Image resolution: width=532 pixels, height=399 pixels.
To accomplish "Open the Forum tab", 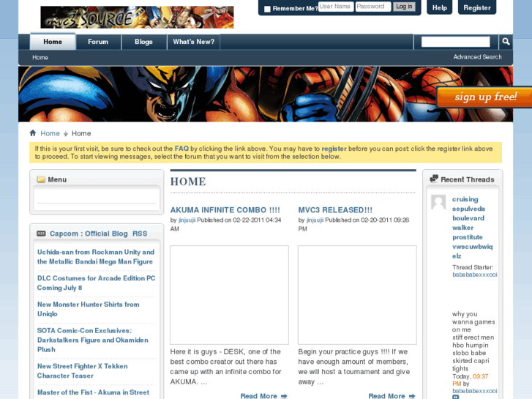I will pos(98,42).
